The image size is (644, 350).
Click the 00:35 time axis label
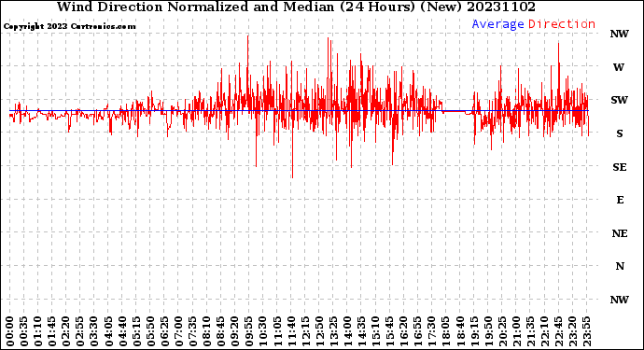(24, 331)
